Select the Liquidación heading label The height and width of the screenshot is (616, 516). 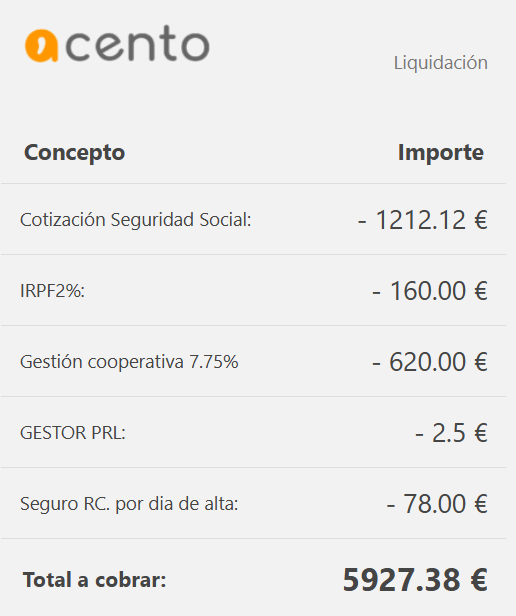pyautogui.click(x=441, y=63)
